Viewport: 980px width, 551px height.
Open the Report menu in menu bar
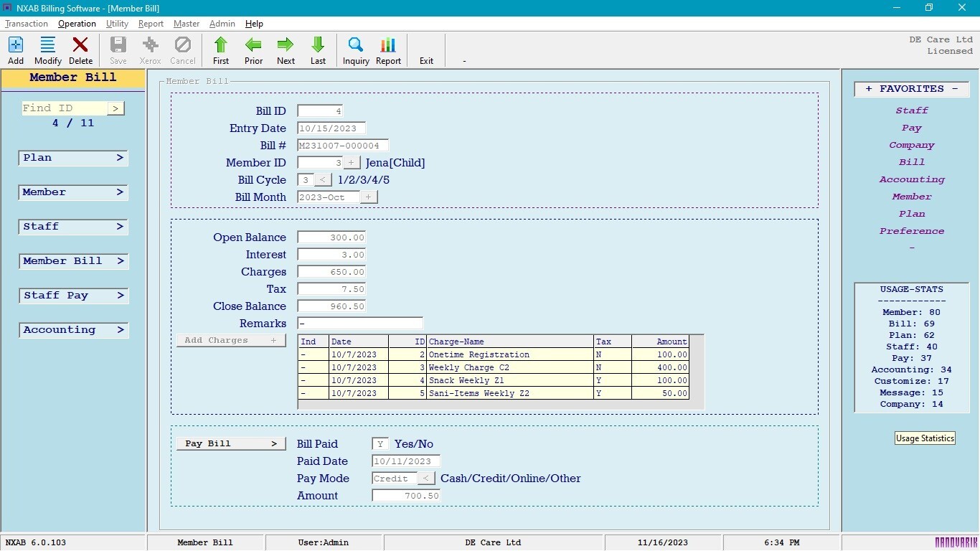click(151, 24)
